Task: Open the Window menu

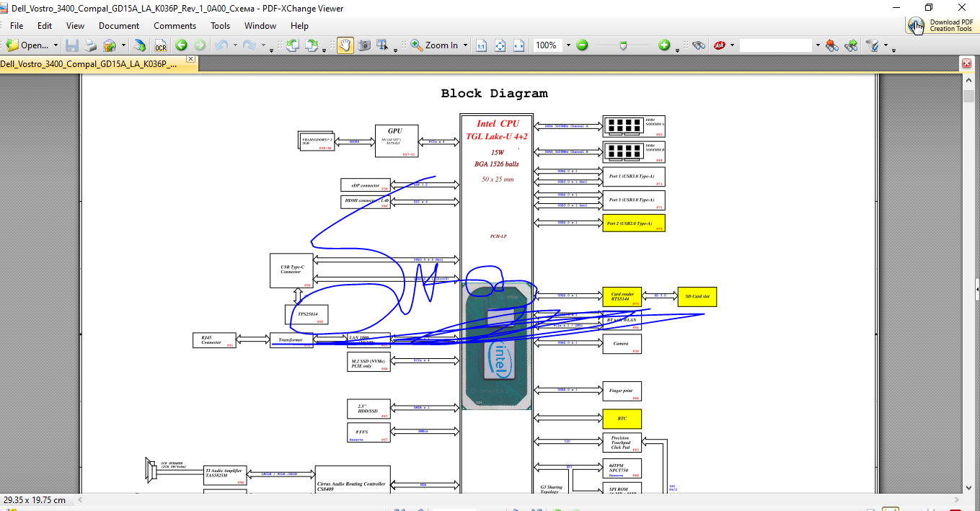Action: 260,26
